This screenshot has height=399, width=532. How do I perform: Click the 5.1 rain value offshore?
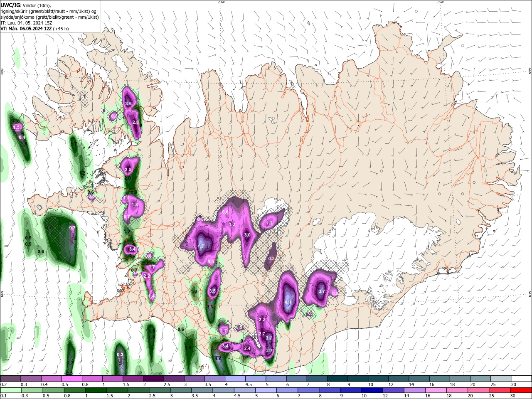click(x=121, y=363)
